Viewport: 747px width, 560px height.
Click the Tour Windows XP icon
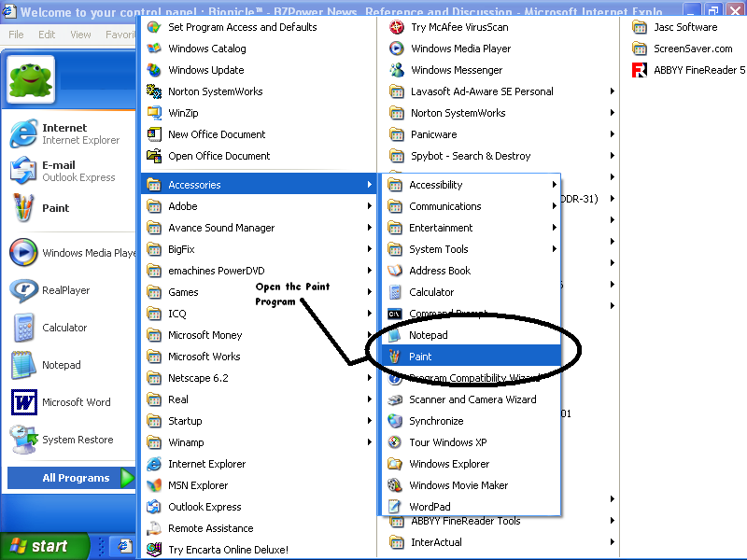(x=394, y=441)
